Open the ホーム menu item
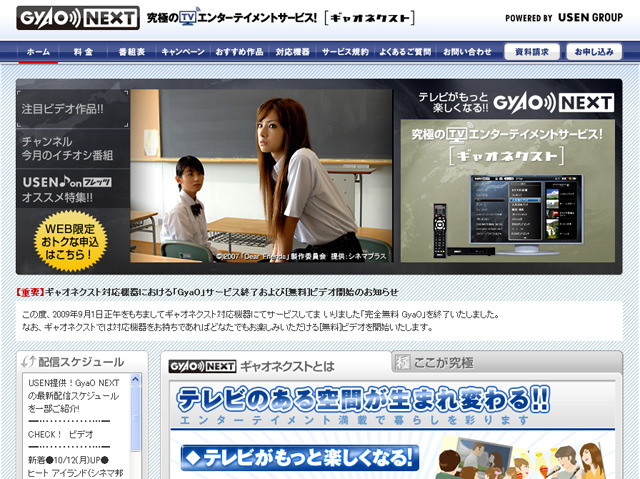Screen dimensions: 640x479 tap(38, 51)
